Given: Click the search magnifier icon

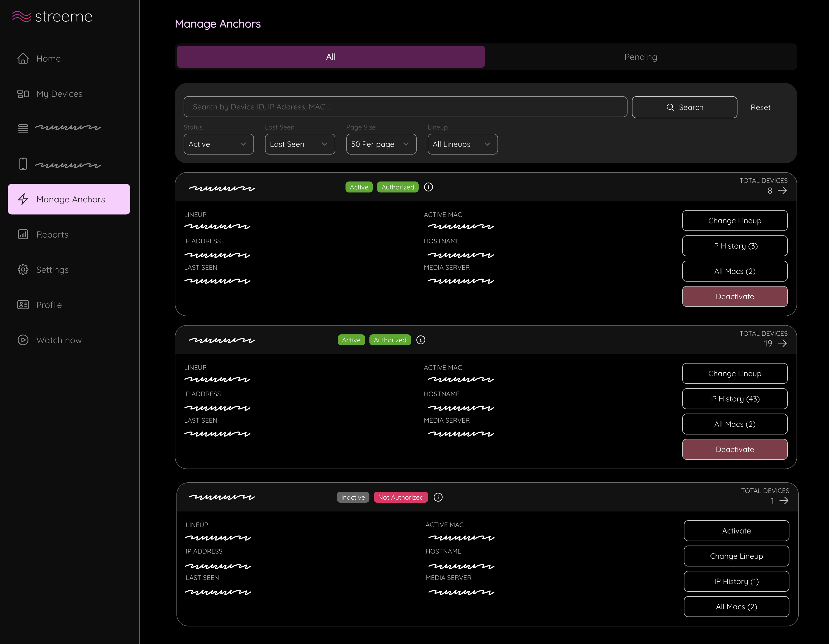Looking at the screenshot, I should pos(670,108).
